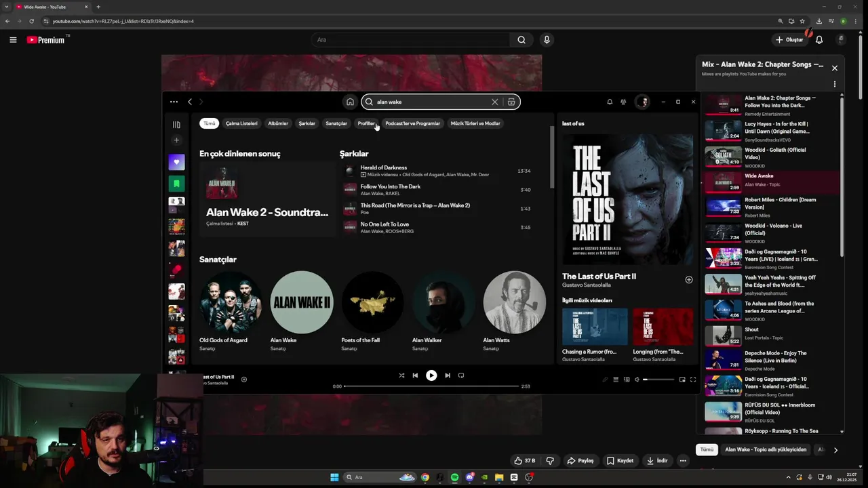Enter Spotify full screen mode
Viewport: 868px width, 488px height.
click(x=693, y=380)
